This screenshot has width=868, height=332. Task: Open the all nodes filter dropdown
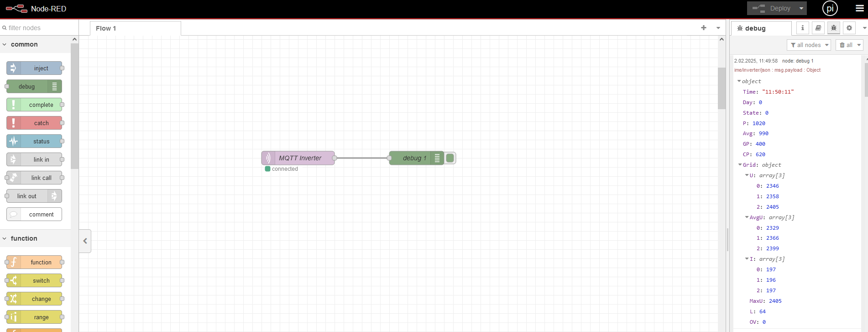pyautogui.click(x=809, y=45)
